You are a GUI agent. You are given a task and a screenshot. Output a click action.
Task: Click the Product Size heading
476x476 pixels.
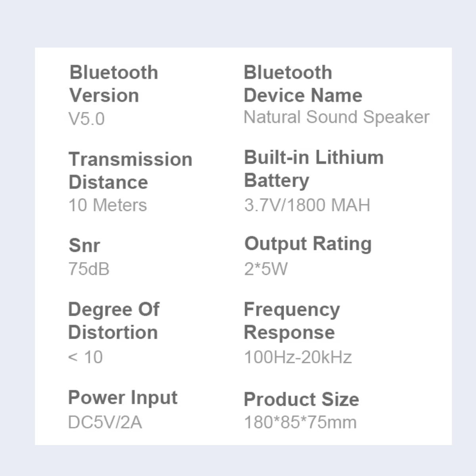click(301, 399)
